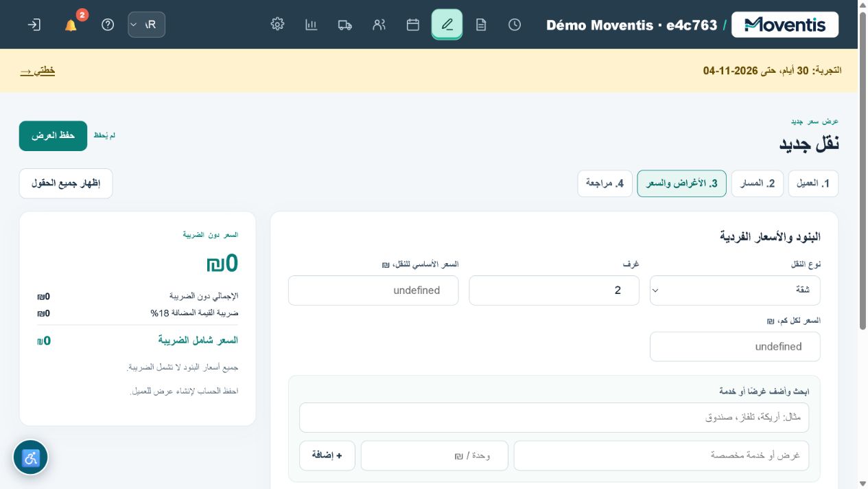Follow the خطتي plan link

38,71
